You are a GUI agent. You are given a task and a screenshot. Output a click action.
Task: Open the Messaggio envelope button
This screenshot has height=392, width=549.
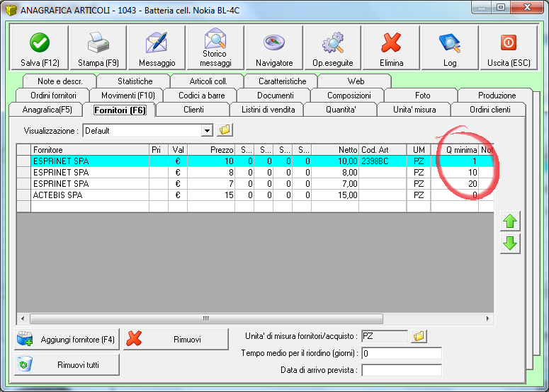point(157,47)
